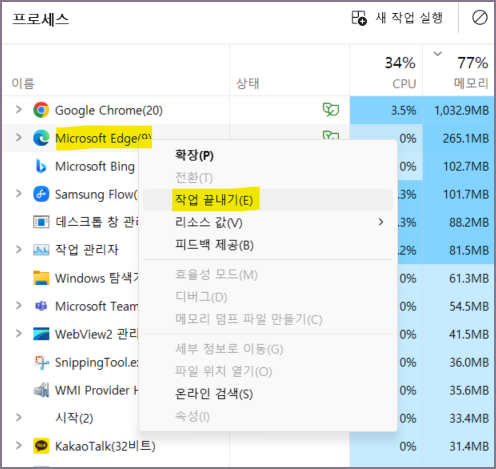Expand the Samsung Flow process group

coord(19,193)
